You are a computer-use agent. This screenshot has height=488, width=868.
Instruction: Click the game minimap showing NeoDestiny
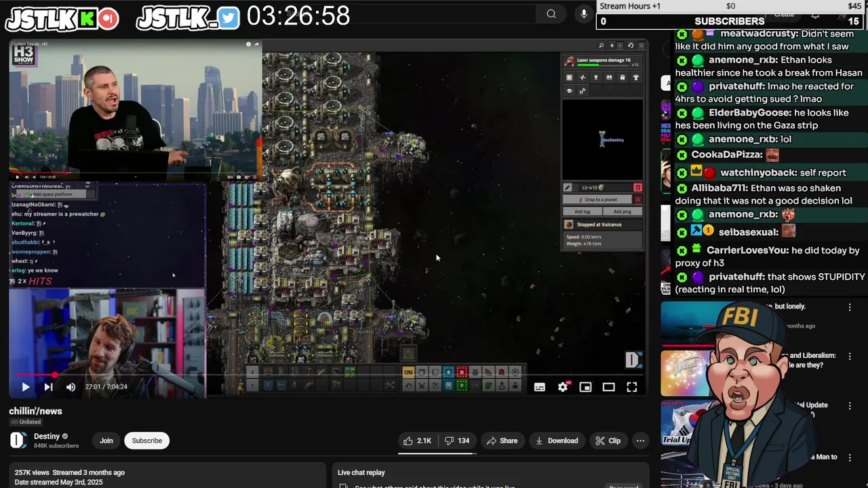[602, 140]
